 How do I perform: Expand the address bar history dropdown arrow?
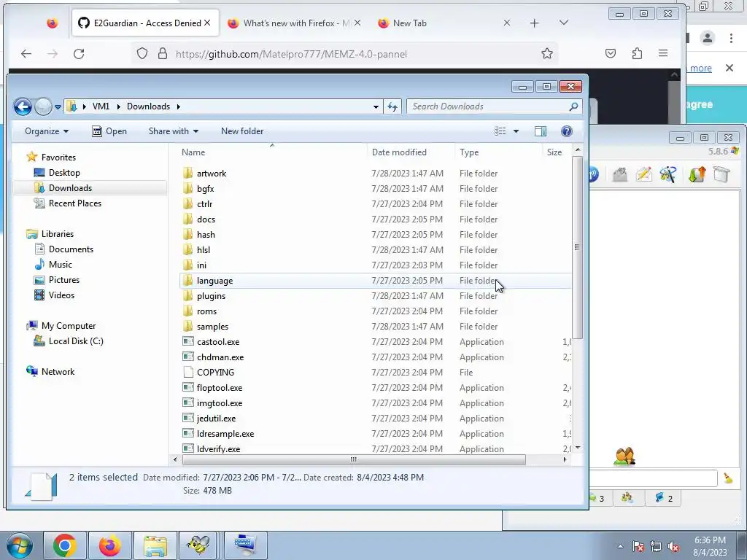tap(376, 106)
